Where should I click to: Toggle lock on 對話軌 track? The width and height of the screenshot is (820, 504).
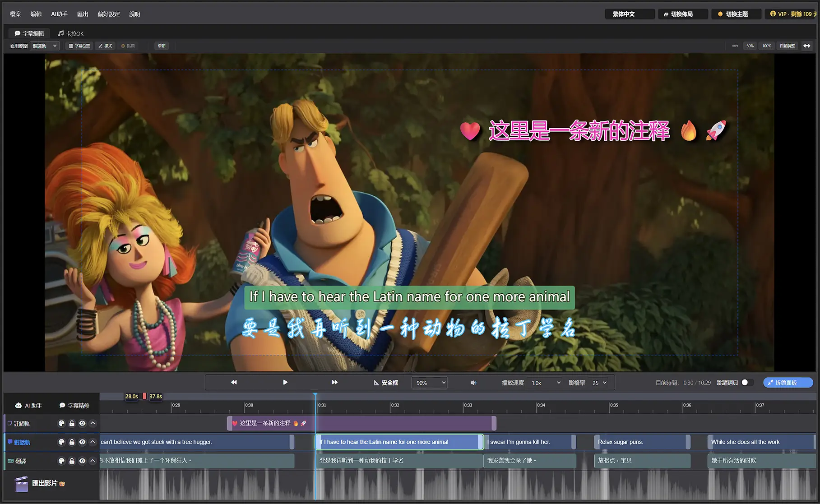[72, 442]
